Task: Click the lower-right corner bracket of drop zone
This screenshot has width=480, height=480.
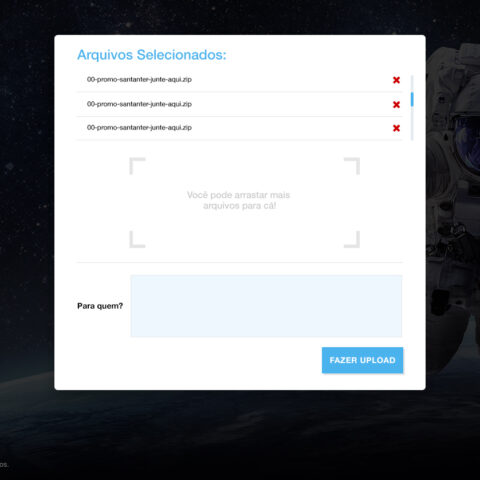Action: pos(352,239)
